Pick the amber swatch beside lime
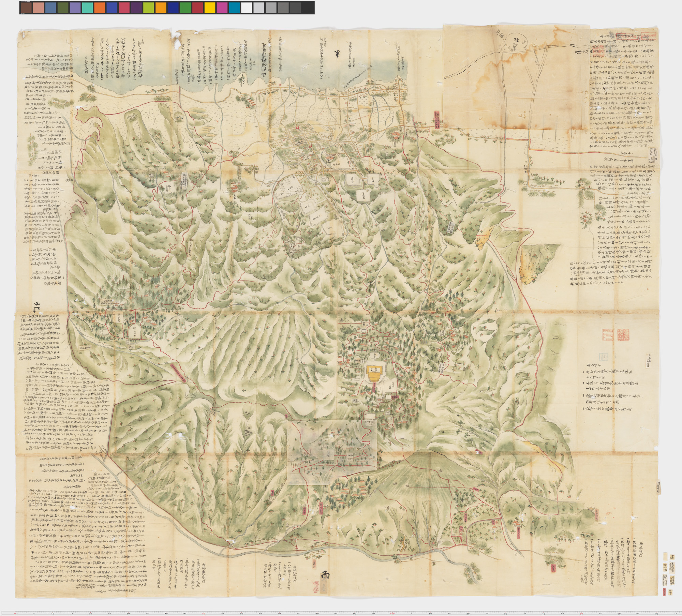 pos(161,7)
